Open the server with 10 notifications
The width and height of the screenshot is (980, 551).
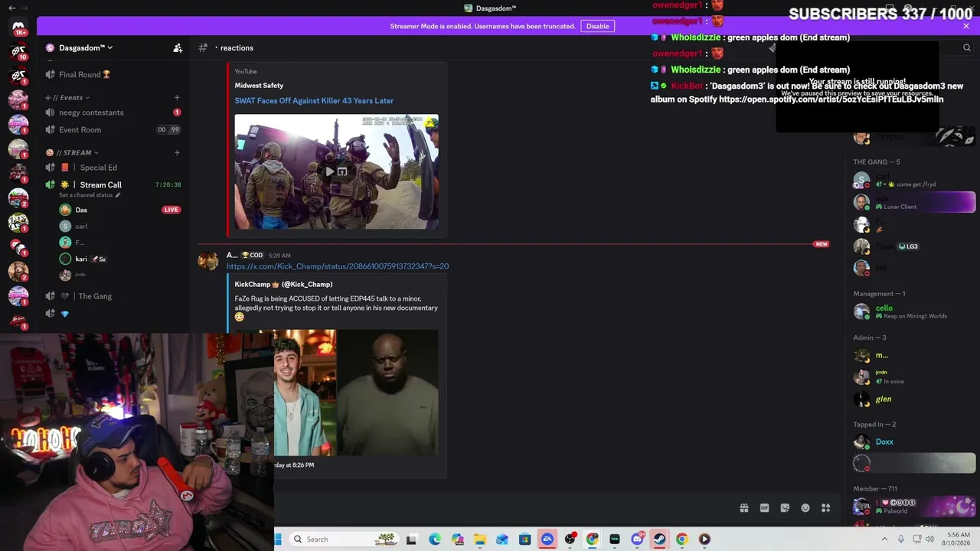coord(18,53)
